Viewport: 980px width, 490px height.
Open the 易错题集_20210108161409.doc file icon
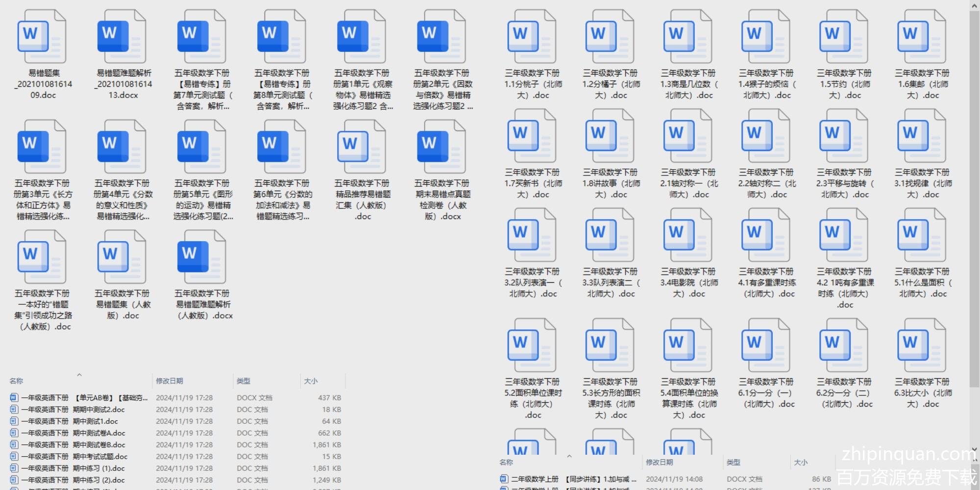pyautogui.click(x=42, y=37)
